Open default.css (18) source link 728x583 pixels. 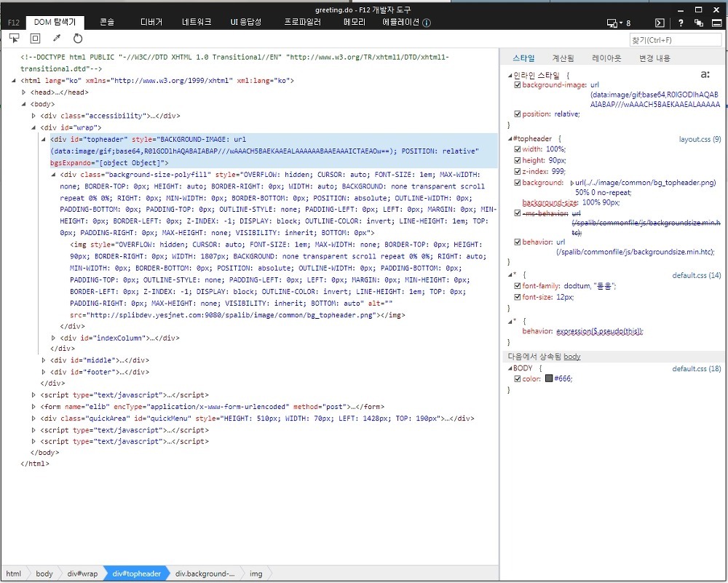click(697, 368)
